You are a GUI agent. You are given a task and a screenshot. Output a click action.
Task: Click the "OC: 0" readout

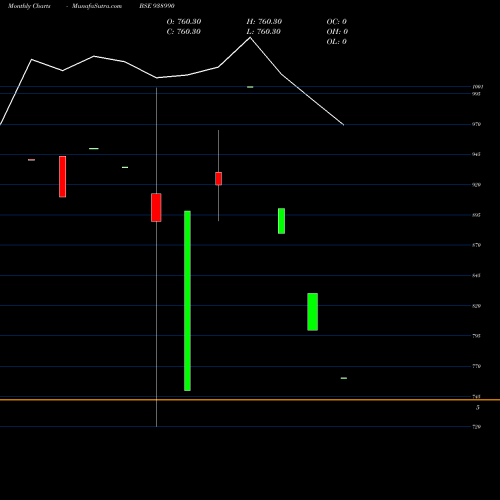click(x=337, y=22)
